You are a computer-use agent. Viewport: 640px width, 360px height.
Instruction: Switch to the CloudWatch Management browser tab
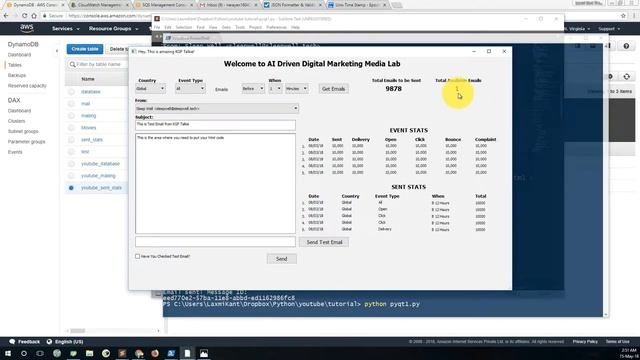(x=100, y=5)
